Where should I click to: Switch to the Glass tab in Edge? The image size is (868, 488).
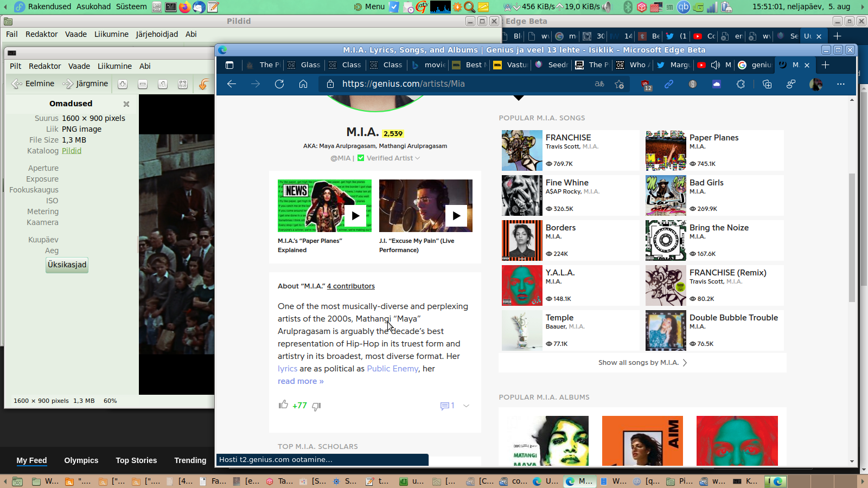point(304,65)
